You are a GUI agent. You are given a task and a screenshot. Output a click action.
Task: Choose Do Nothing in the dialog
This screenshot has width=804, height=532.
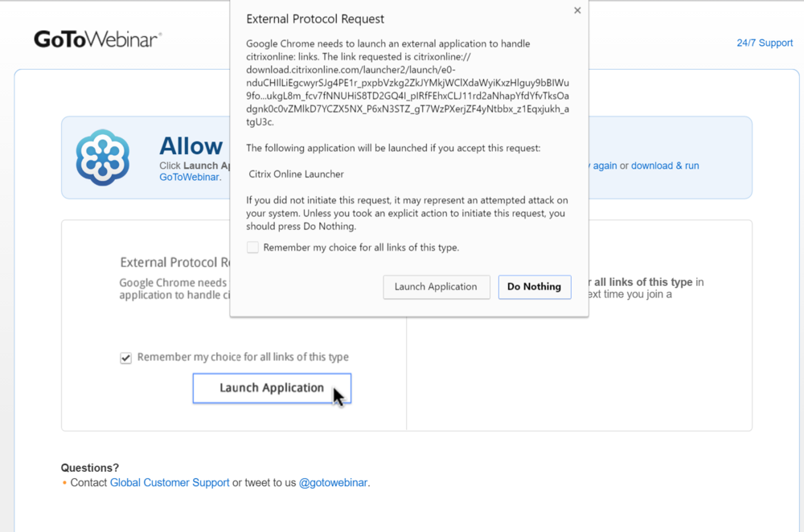pyautogui.click(x=535, y=287)
